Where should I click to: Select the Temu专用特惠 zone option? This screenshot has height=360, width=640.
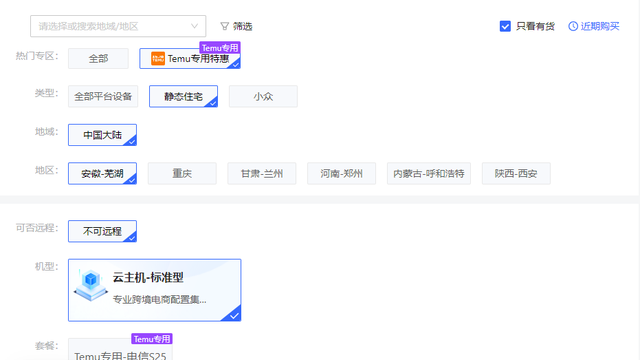pyautogui.click(x=190, y=58)
